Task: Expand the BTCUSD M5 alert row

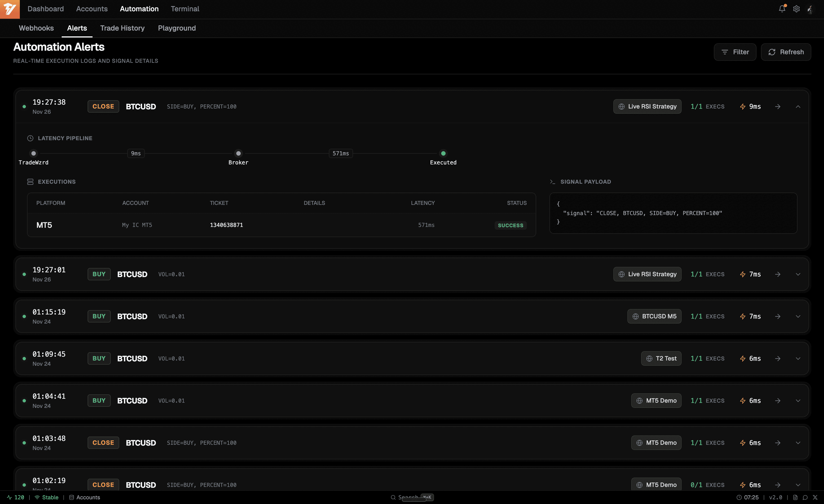Action: click(x=798, y=316)
